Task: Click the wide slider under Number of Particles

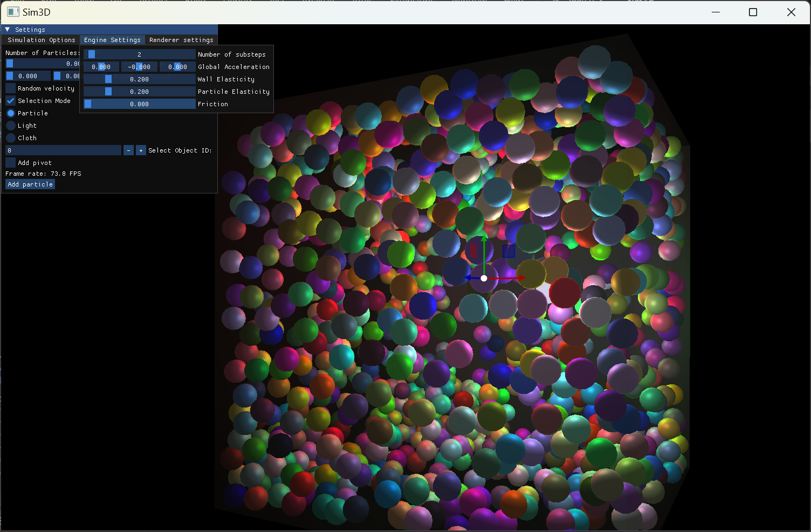Action: tap(43, 64)
